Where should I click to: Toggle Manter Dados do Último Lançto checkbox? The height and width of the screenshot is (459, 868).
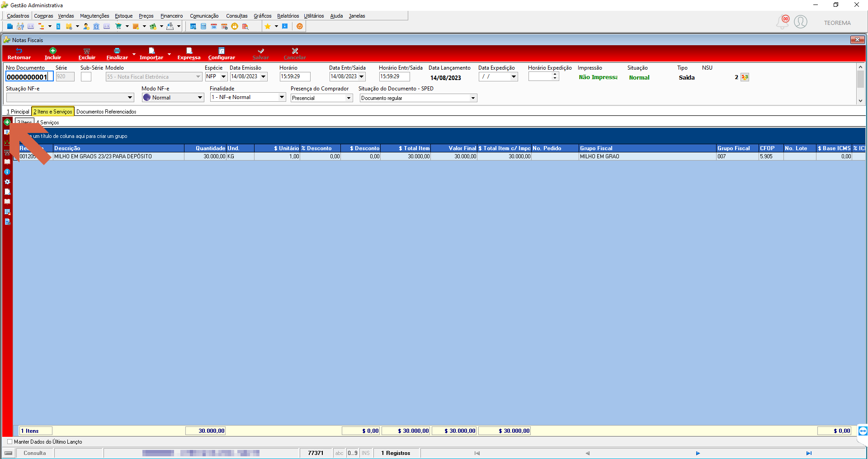10,442
